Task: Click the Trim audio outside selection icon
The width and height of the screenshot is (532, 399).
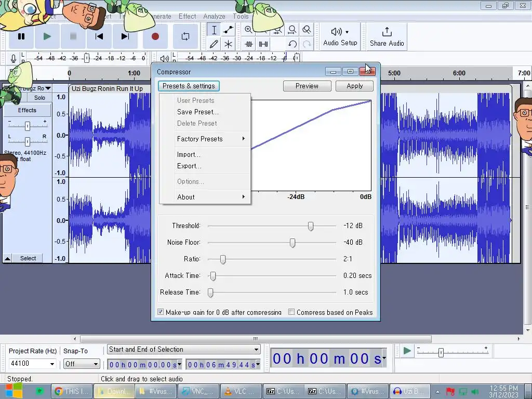Action: click(x=249, y=44)
